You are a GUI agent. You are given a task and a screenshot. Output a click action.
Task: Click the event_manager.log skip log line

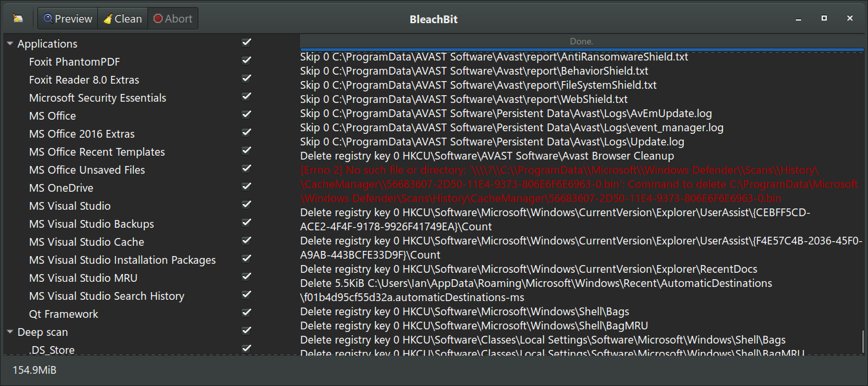click(512, 127)
